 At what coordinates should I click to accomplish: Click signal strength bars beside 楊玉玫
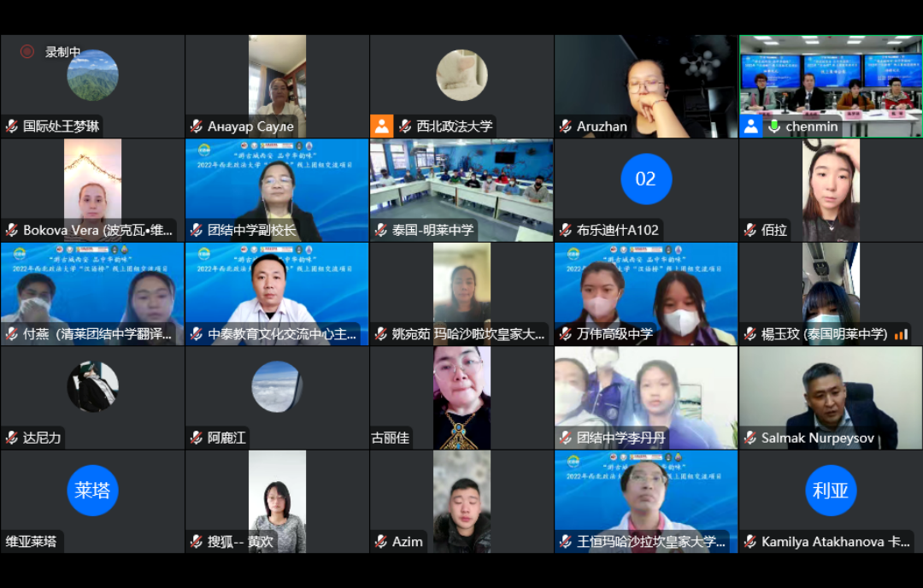[x=902, y=334]
